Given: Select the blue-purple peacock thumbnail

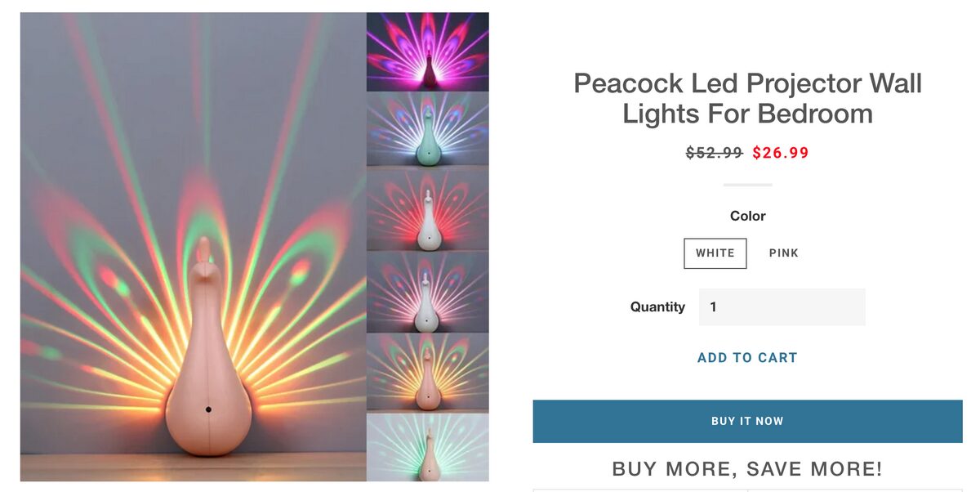Looking at the screenshot, I should click(x=428, y=131).
